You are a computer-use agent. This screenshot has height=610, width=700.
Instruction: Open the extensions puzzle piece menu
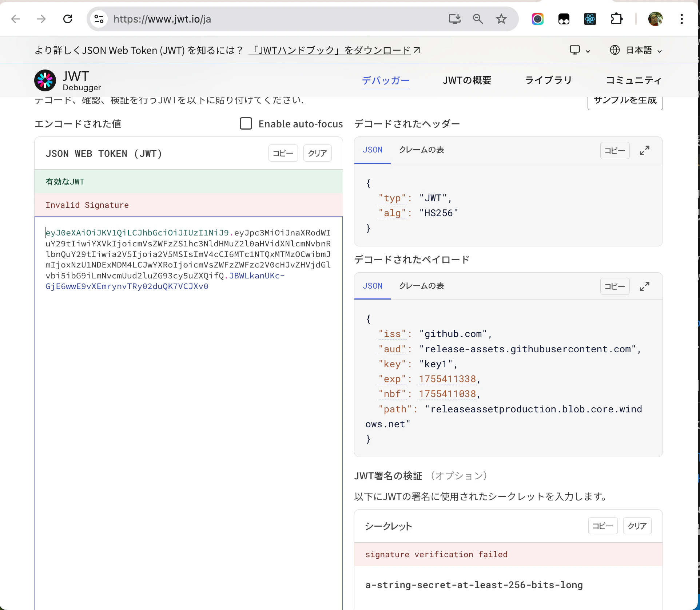(617, 19)
